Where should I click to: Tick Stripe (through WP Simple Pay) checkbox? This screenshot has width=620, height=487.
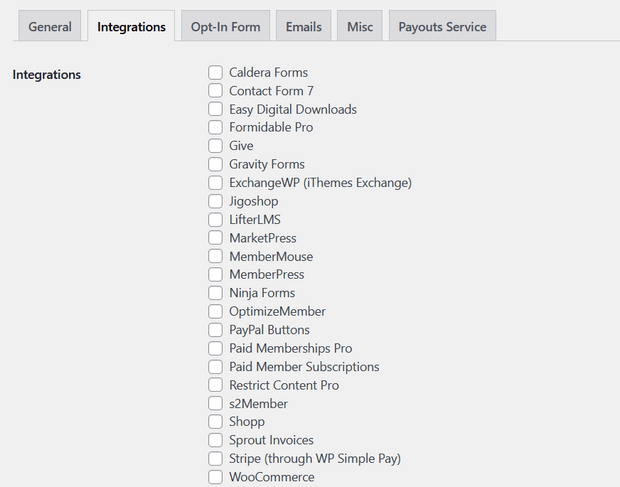tap(215, 459)
